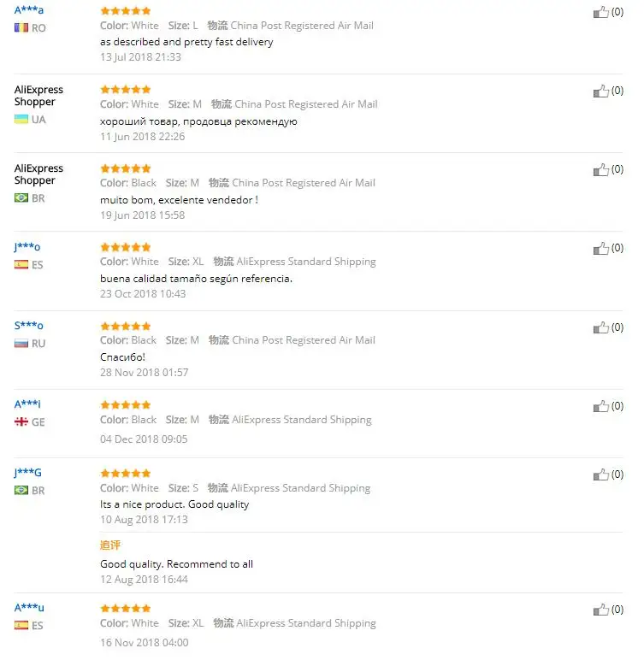
Task: Click the Romanian flag under A***a
Action: pos(21,28)
